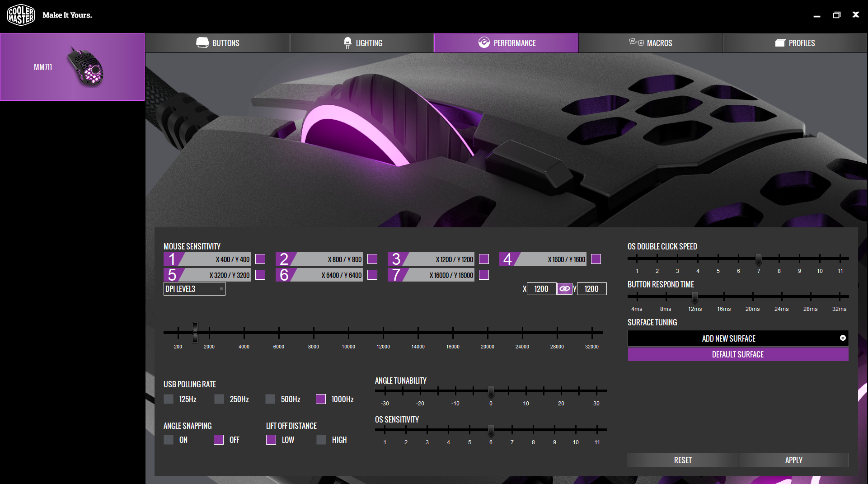This screenshot has width=868, height=484.
Task: Click the Apply button
Action: pyautogui.click(x=793, y=460)
